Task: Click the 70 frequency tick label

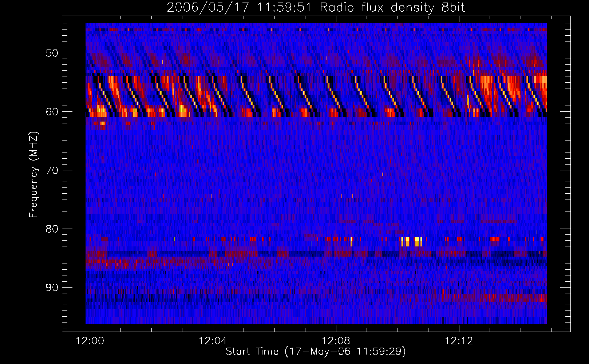Action: tap(52, 170)
